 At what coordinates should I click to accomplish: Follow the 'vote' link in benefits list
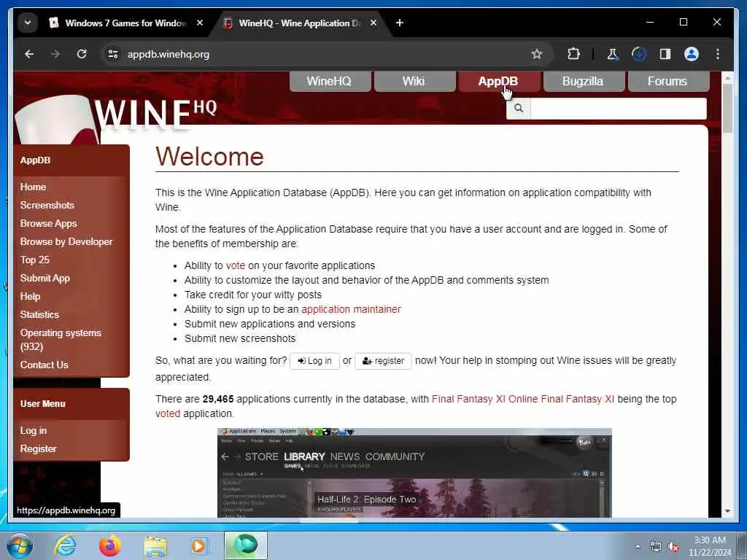pos(236,265)
